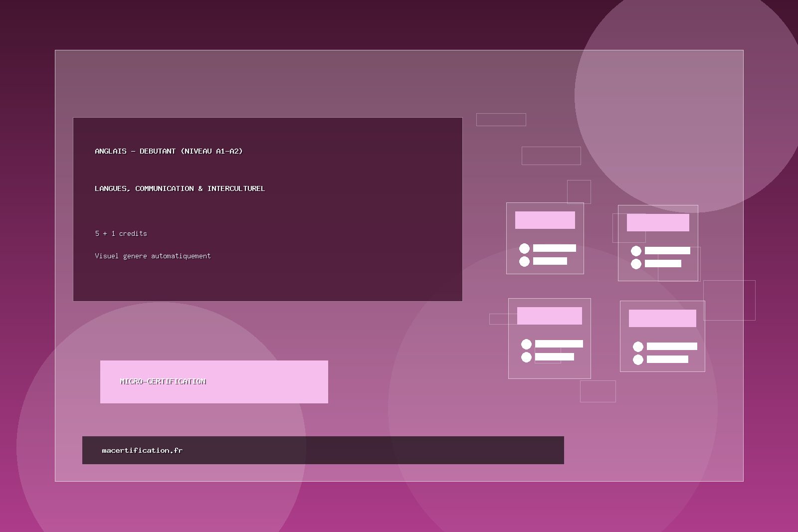
Task: Click the MICRO-CERTIFICATION pink badge
Action: [x=214, y=381]
